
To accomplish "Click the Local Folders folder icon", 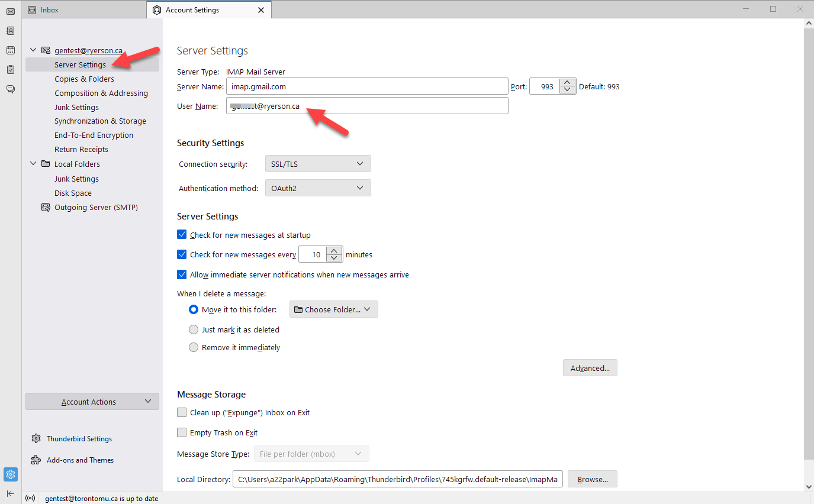I will point(46,164).
